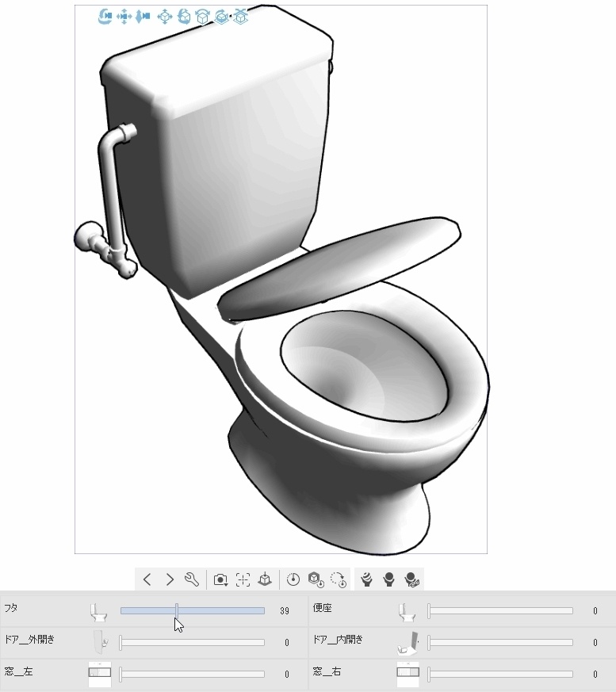Click the ドア__外開き door thumbnail

pos(100,642)
